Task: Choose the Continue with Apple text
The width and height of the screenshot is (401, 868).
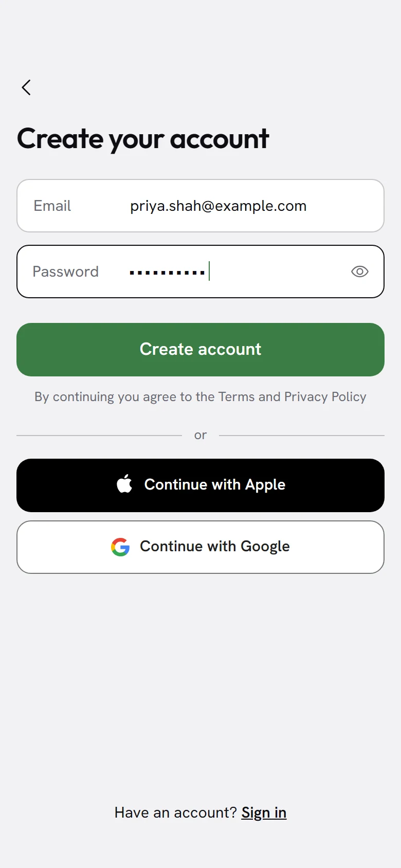Action: click(215, 485)
